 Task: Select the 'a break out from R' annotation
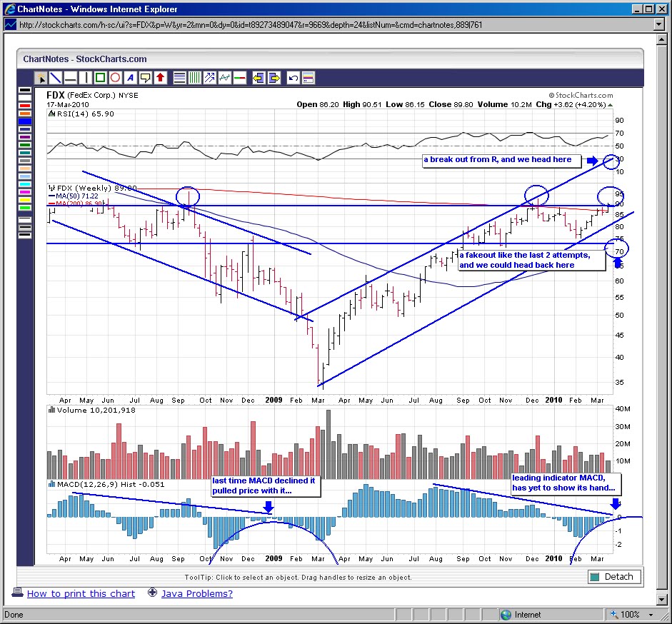(501, 161)
